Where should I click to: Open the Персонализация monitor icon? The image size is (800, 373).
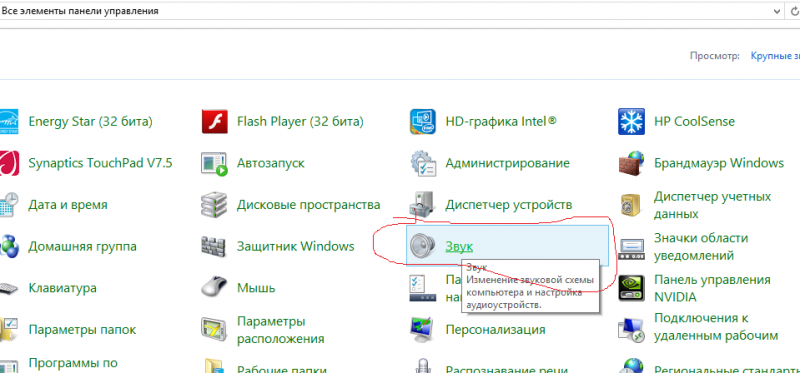pyautogui.click(x=423, y=330)
